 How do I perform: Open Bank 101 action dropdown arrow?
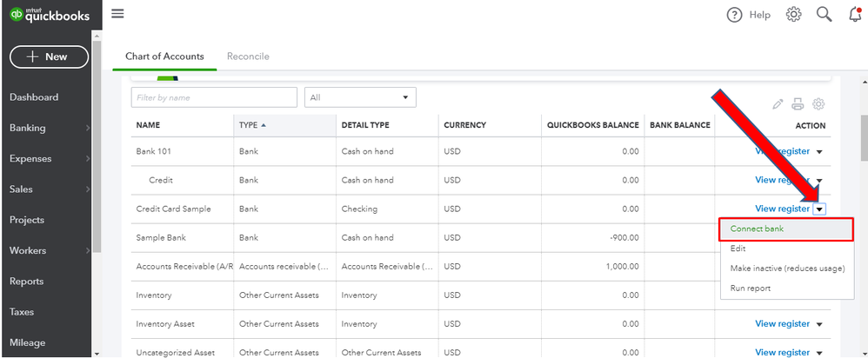click(x=820, y=151)
